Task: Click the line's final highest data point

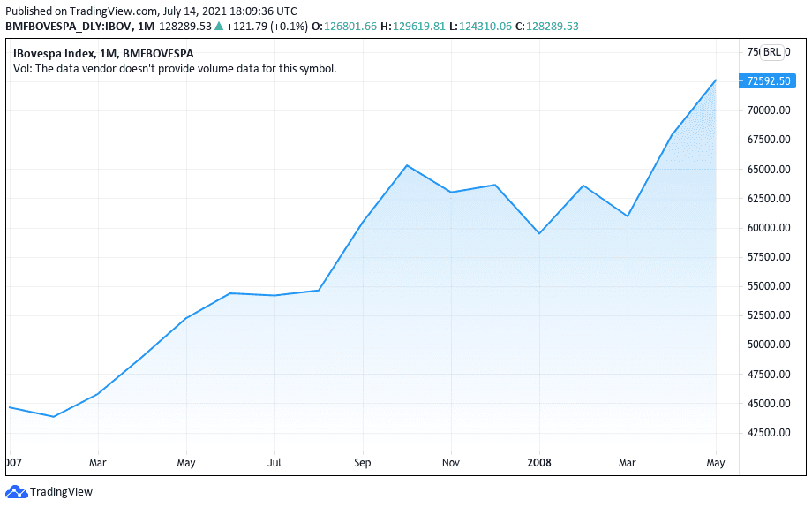Action: click(x=716, y=80)
